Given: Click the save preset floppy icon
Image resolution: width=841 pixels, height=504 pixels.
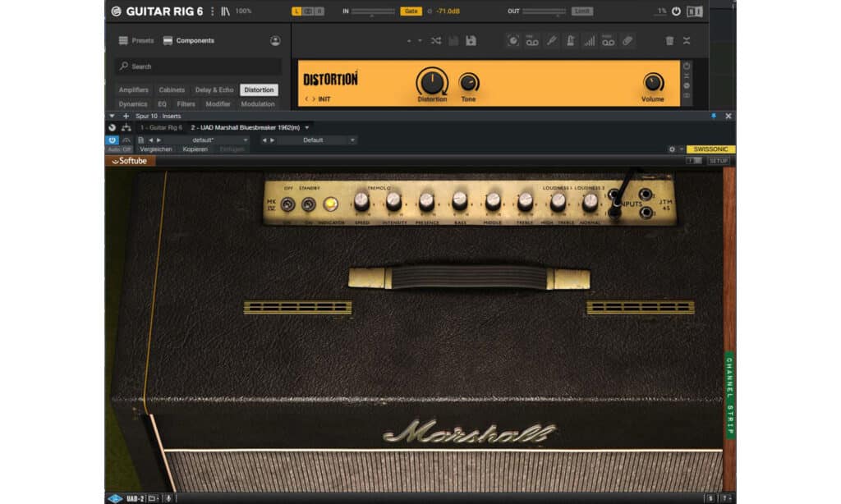Looking at the screenshot, I should (471, 41).
